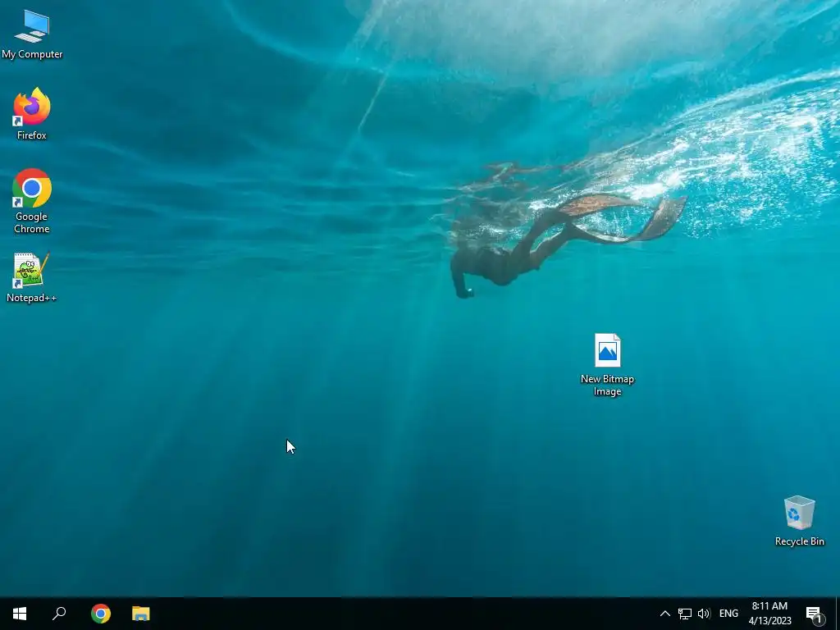Open the clock showing 8:11 AM

tap(769, 614)
